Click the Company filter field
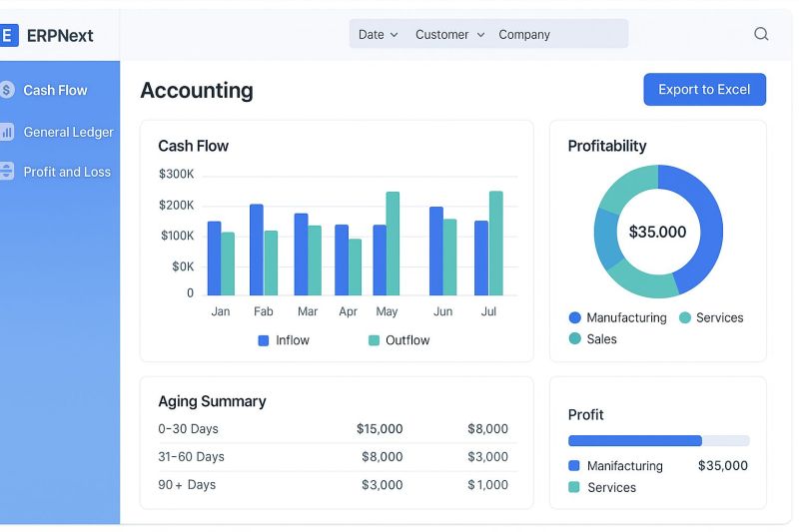The height and width of the screenshot is (532, 799). tap(524, 34)
